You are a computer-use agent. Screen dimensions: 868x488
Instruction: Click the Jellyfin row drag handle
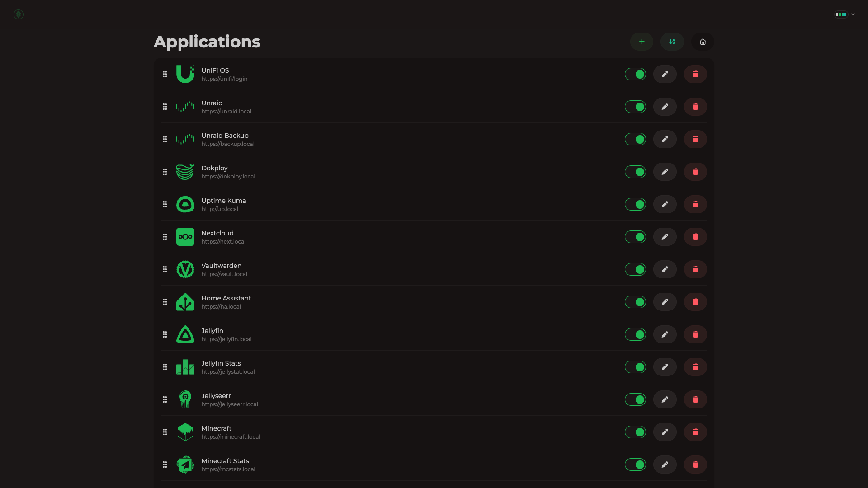click(x=165, y=334)
